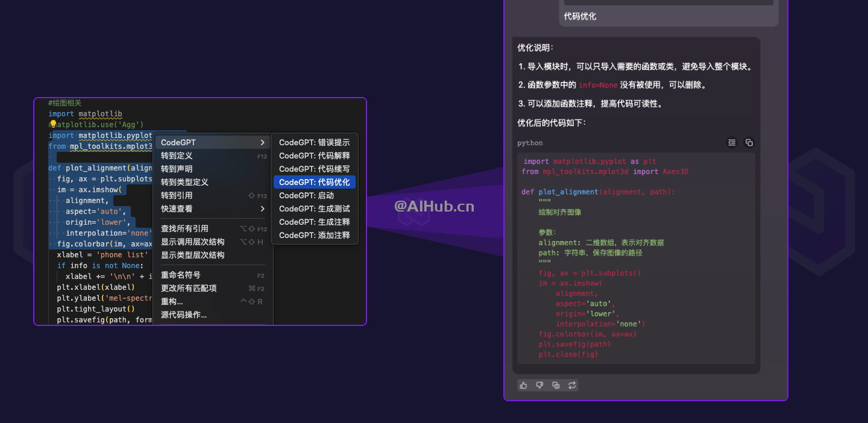This screenshot has width=868, height=423.
Task: Click 绘制对齐图像 docstring line
Action: click(559, 212)
